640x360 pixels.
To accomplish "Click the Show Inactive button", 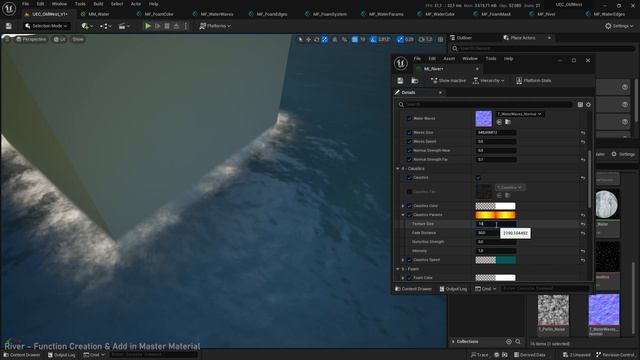I will click(448, 80).
